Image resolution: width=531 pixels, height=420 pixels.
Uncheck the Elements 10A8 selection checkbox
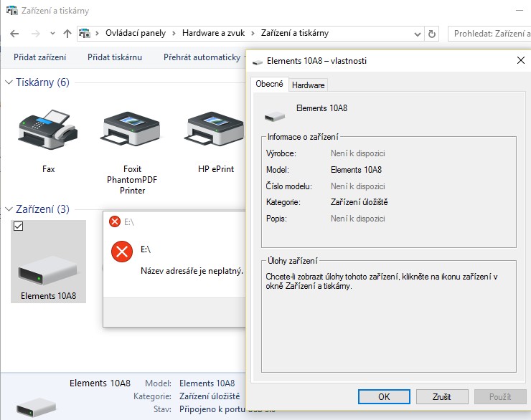(x=19, y=226)
